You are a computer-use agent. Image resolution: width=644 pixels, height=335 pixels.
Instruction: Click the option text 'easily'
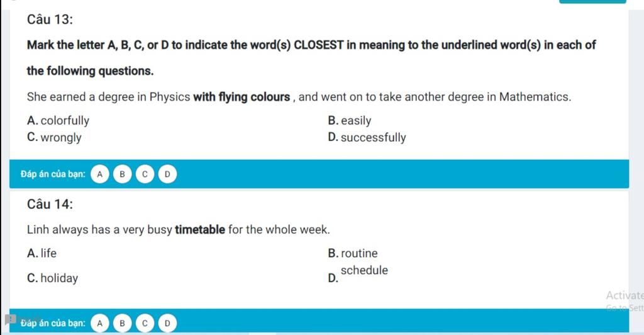(356, 120)
